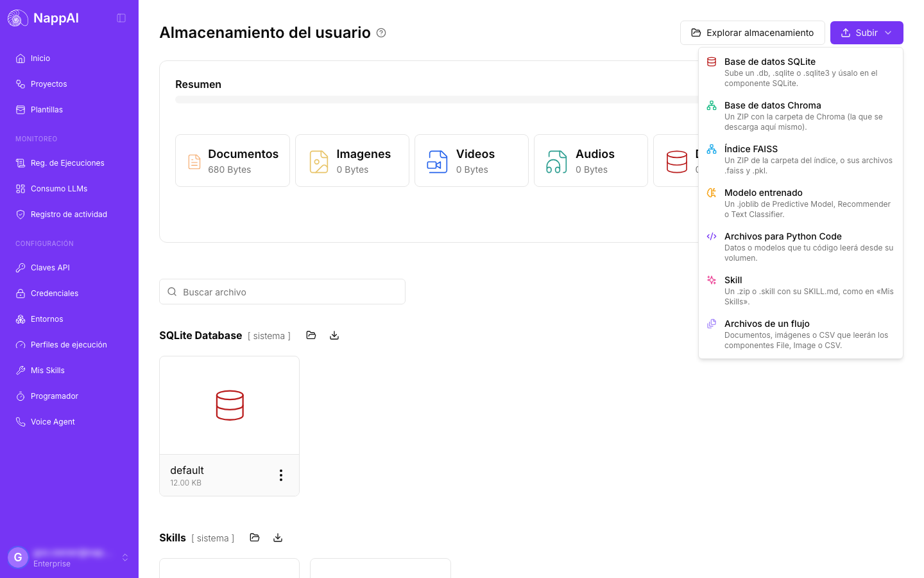Click the storage usage bar in Resumen

coord(436,100)
